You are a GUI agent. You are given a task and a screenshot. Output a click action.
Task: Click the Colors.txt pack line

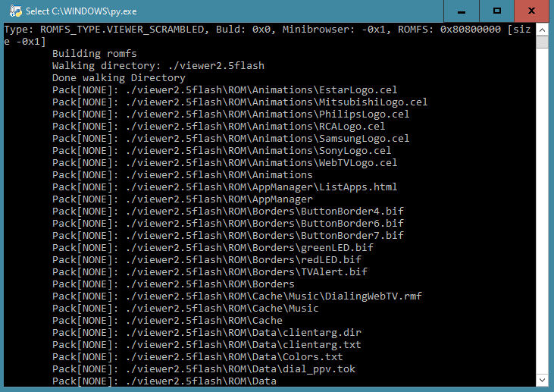click(x=198, y=356)
